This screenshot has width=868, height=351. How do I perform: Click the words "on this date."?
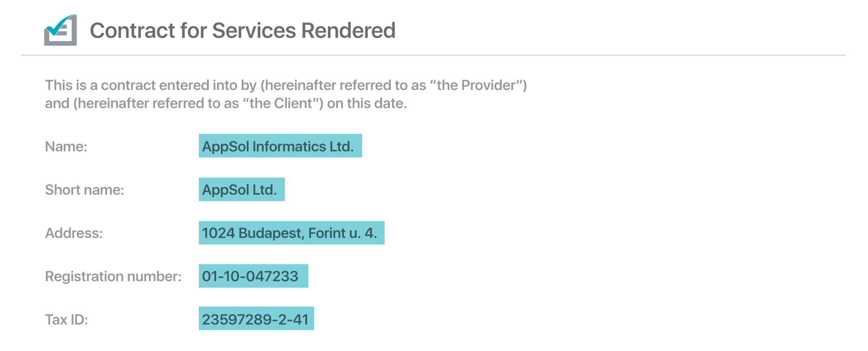click(367, 103)
